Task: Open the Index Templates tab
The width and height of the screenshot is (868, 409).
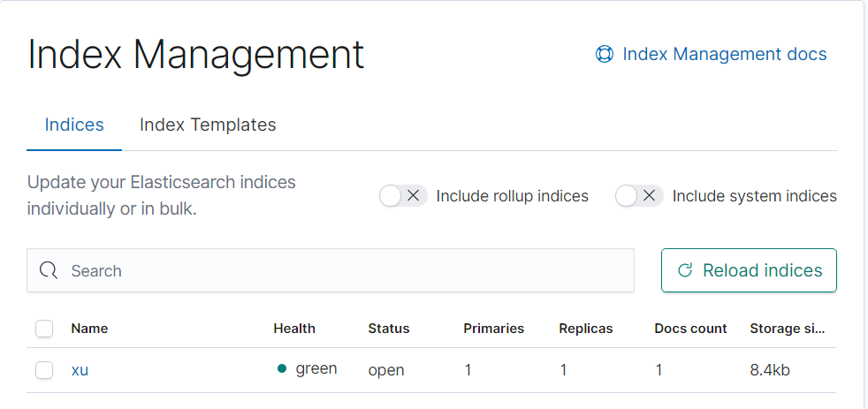Action: (x=208, y=125)
